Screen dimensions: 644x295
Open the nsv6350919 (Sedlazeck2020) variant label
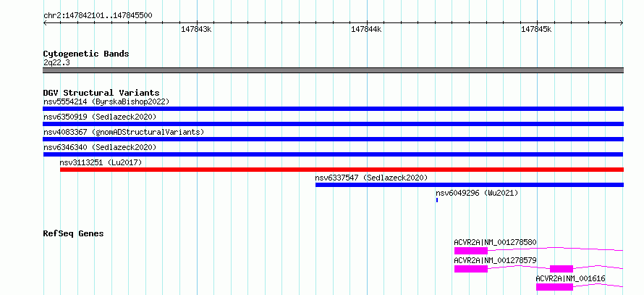click(x=100, y=117)
